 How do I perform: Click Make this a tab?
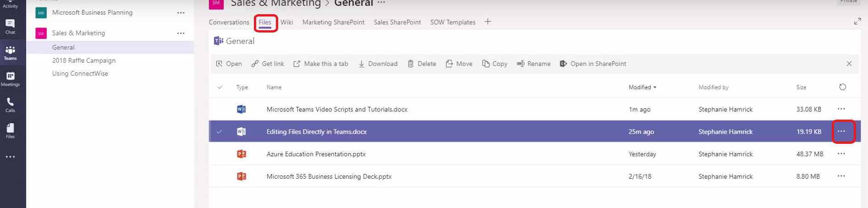click(321, 64)
